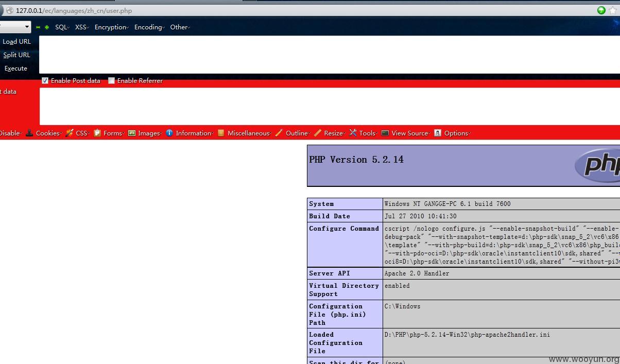This screenshot has height=364, width=620.
Task: Expand the Encryption dropdown menu
Action: click(x=112, y=27)
